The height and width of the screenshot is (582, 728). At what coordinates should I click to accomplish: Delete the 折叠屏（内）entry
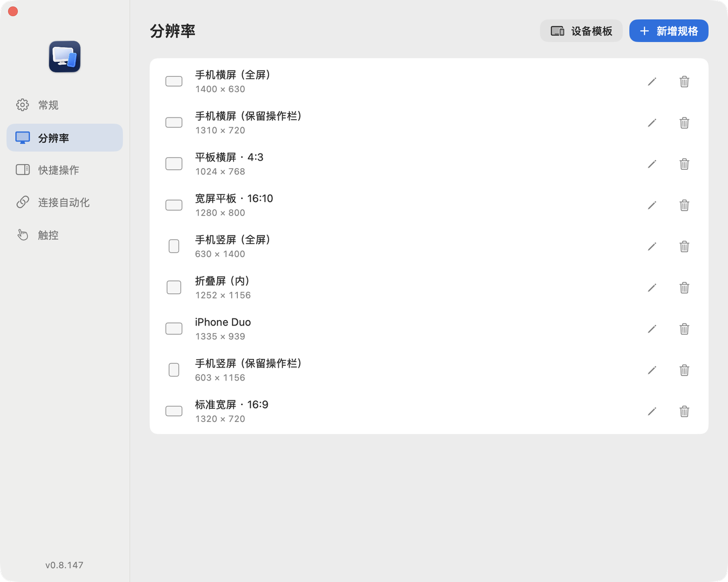(x=684, y=288)
